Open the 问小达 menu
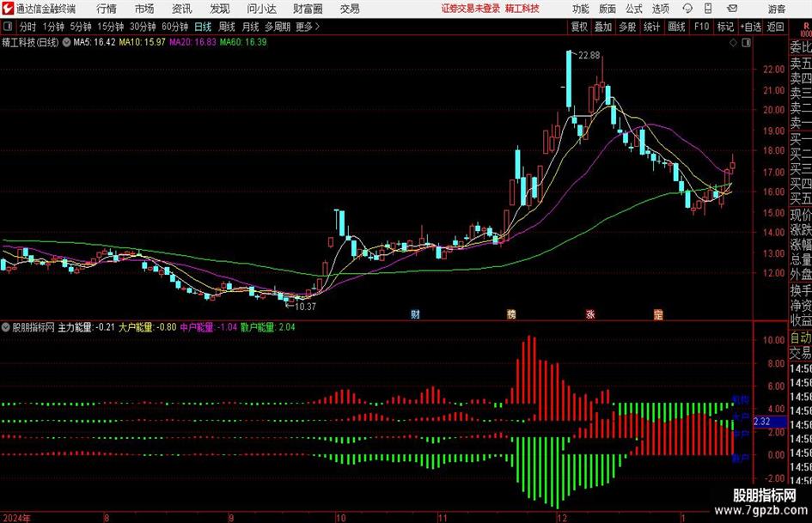Screen dimensions: 812x523 [x=261, y=9]
